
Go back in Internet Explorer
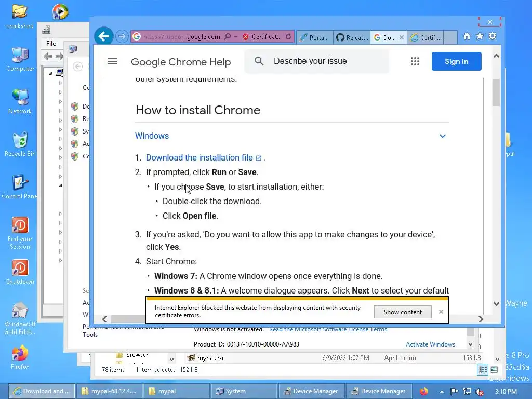[103, 36]
